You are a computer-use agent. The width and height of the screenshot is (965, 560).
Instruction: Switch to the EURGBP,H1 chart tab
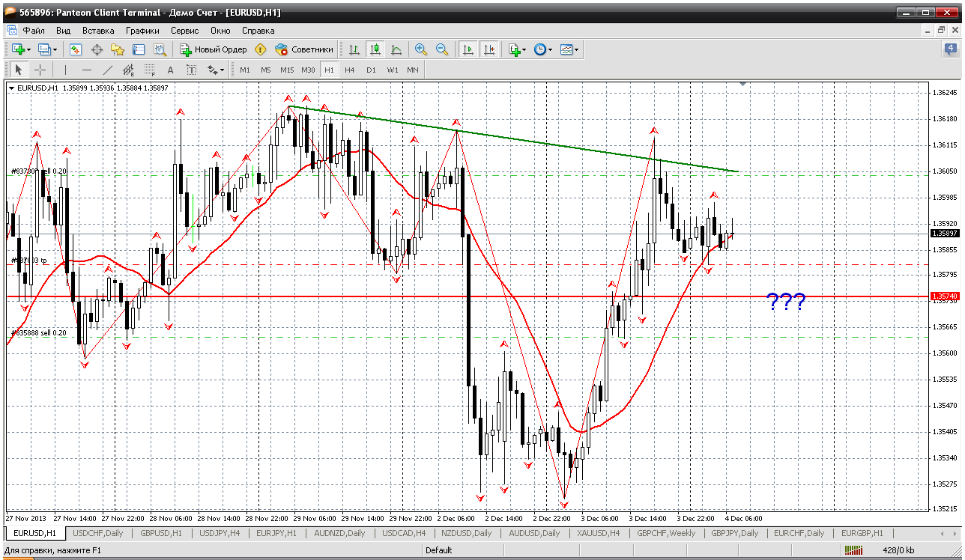pos(862,534)
